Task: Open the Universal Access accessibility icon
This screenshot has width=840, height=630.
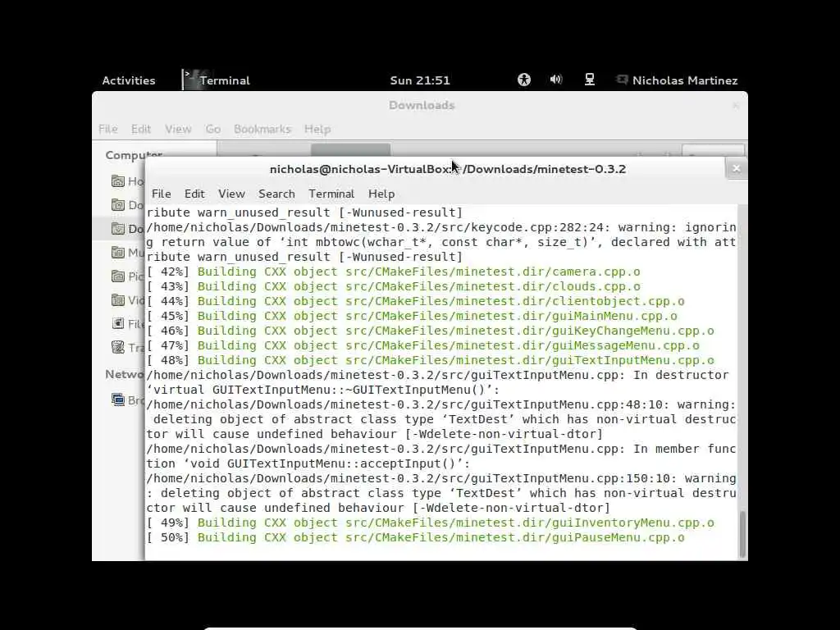Action: click(524, 80)
